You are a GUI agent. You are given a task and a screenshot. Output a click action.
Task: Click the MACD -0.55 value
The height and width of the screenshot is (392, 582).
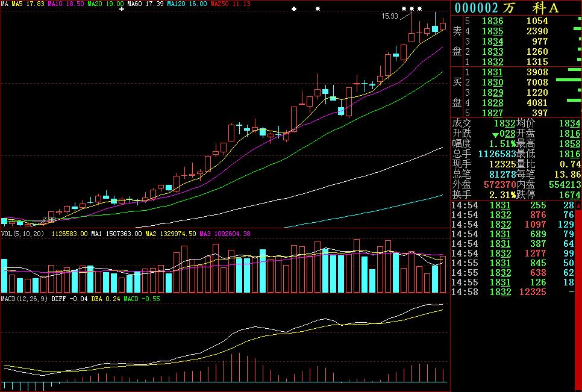pos(142,299)
